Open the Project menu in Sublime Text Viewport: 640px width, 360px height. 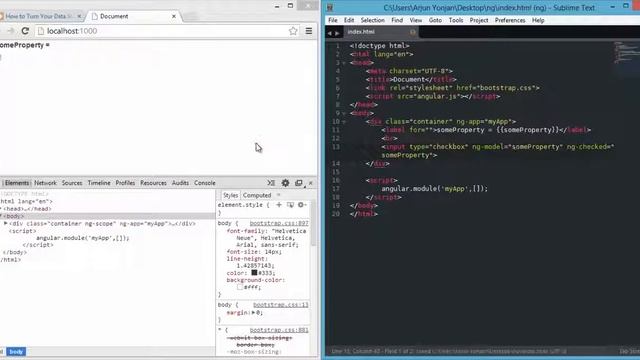[479, 20]
